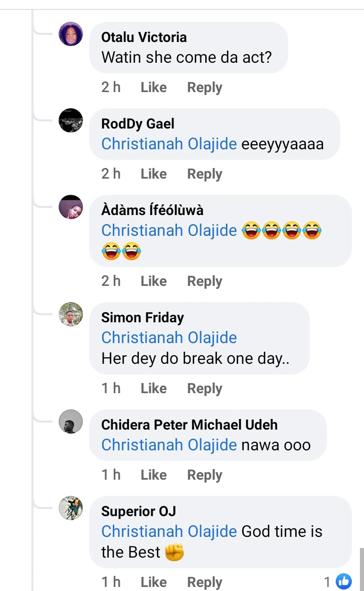Screen dimensions: 364x591
Task: Like Otalu Victoria's comment
Action: point(153,88)
